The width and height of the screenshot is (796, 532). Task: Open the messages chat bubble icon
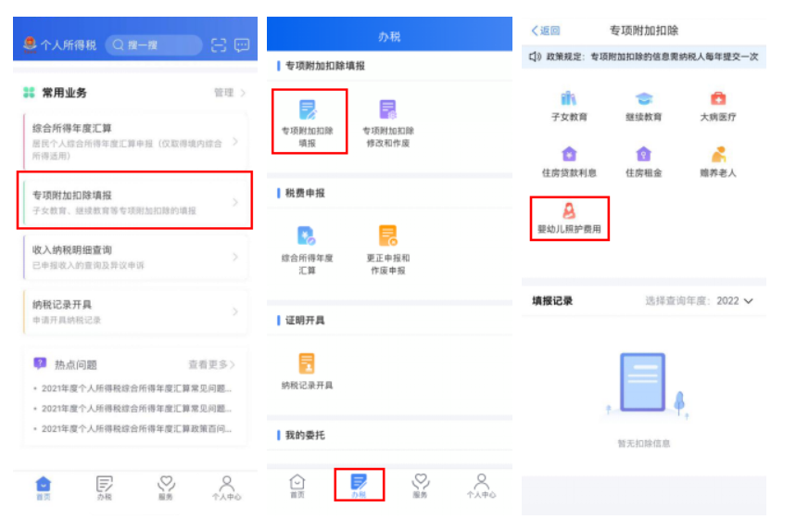pyautogui.click(x=242, y=44)
